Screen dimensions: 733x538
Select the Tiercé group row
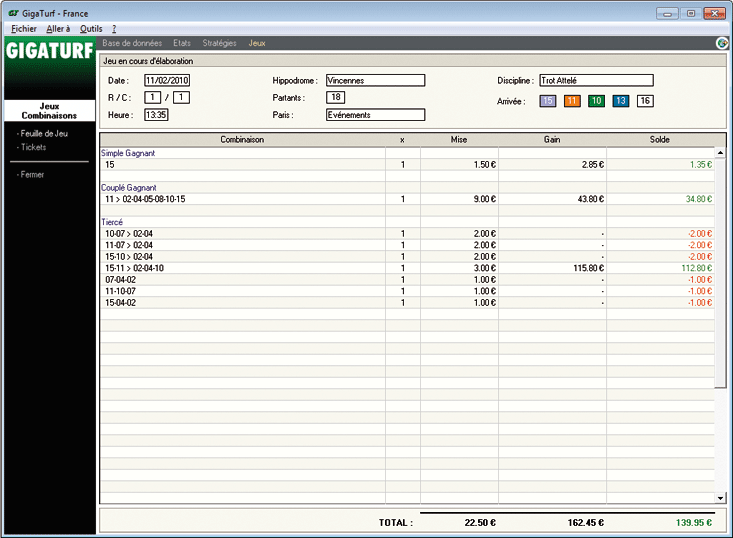pos(407,222)
